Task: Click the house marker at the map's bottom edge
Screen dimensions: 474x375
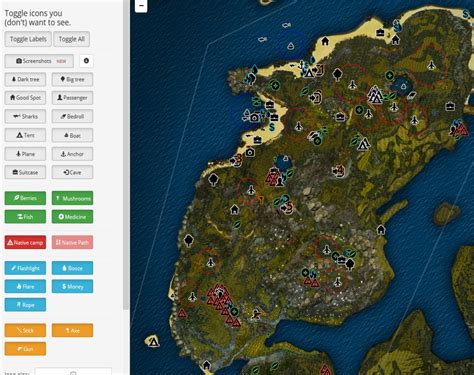Action: 207,365
